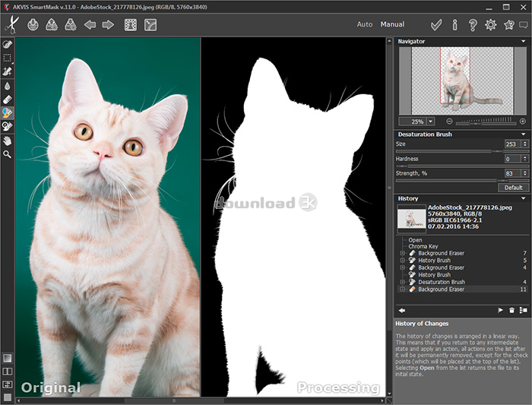This screenshot has height=405, width=532.
Task: Reset brush settings with Default button
Action: pos(513,188)
